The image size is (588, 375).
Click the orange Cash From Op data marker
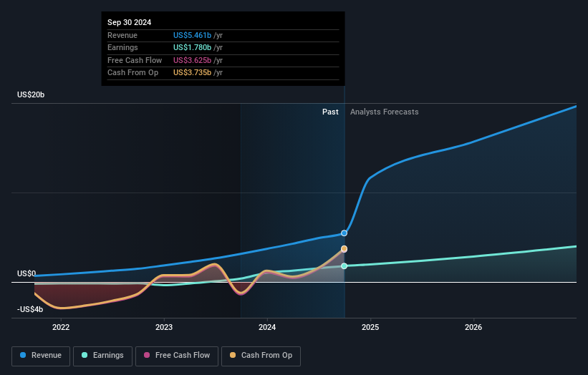pyautogui.click(x=344, y=249)
